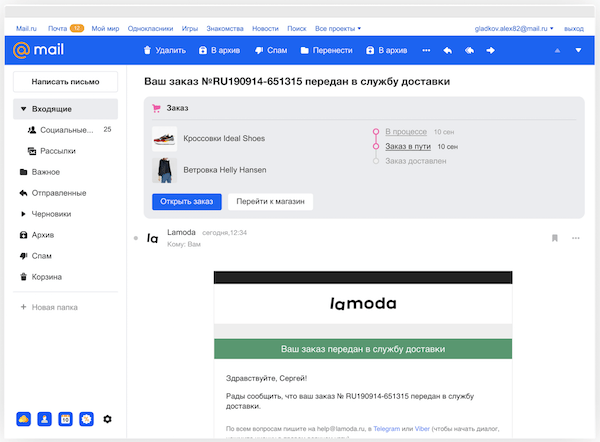Image resolution: width=600 pixels, height=442 pixels.
Task: Click the Кроссовки Ideal Shoes item name
Action: tap(224, 139)
